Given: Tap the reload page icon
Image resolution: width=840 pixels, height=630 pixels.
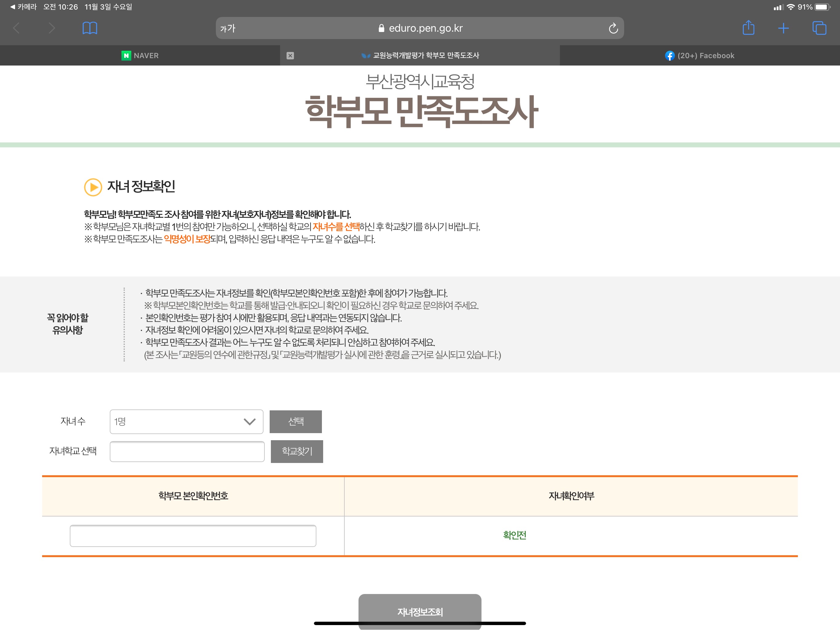Looking at the screenshot, I should (x=613, y=29).
